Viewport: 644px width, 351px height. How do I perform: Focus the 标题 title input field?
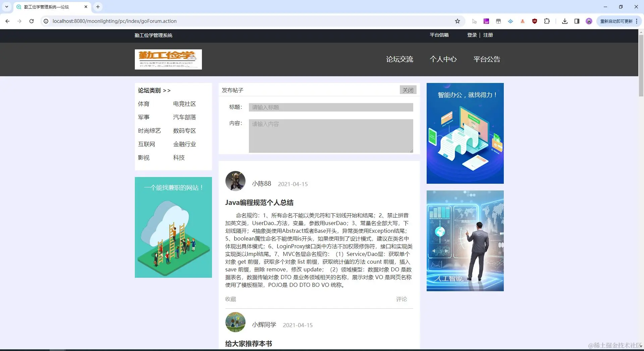[x=331, y=107]
